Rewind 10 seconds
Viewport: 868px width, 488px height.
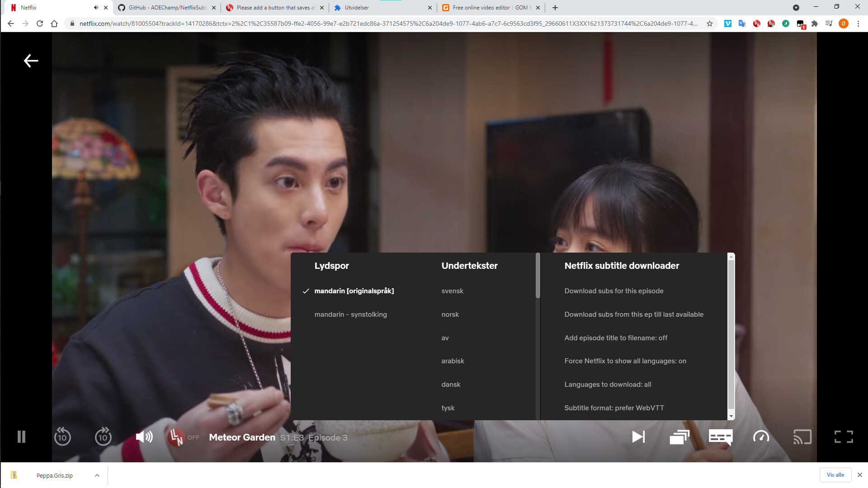click(x=62, y=437)
